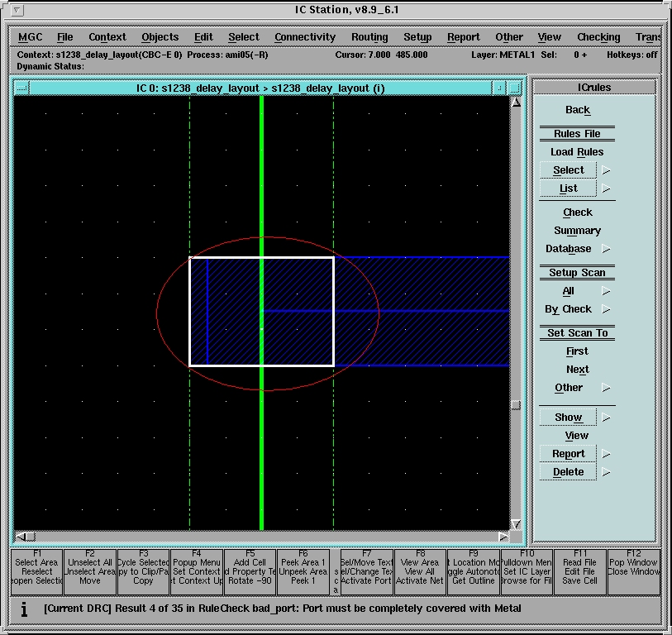Screen dimensions: 672x635
Task: Maximize the s1238_delay_layout IC window
Action: (x=515, y=88)
